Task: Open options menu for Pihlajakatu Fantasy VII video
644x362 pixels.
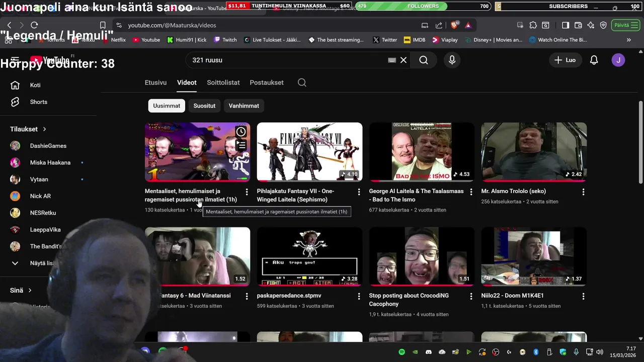Action: (359, 192)
